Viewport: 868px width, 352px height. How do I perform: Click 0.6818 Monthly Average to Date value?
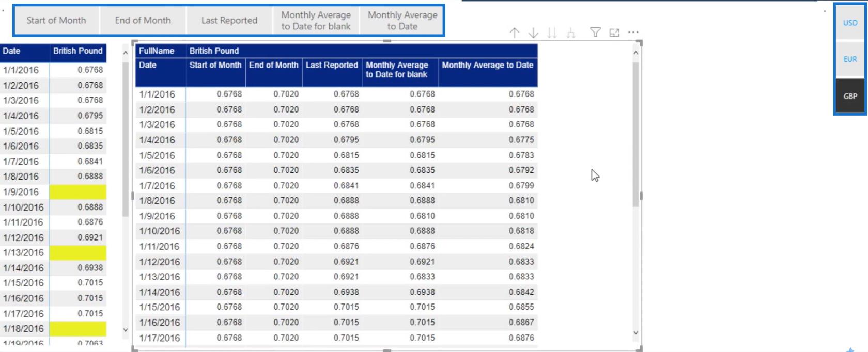[x=521, y=231]
